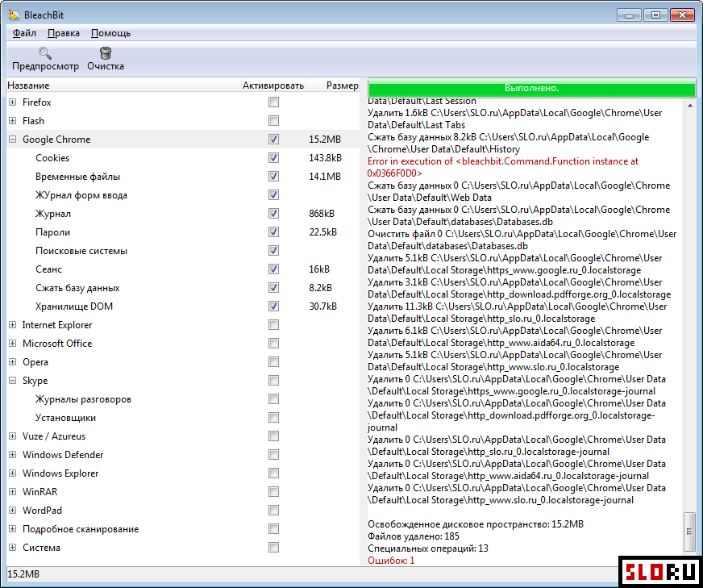Viewport: 703px width, 588px height.
Task: Uncheck the Сжать базу данных checkbox
Action: pos(273,287)
